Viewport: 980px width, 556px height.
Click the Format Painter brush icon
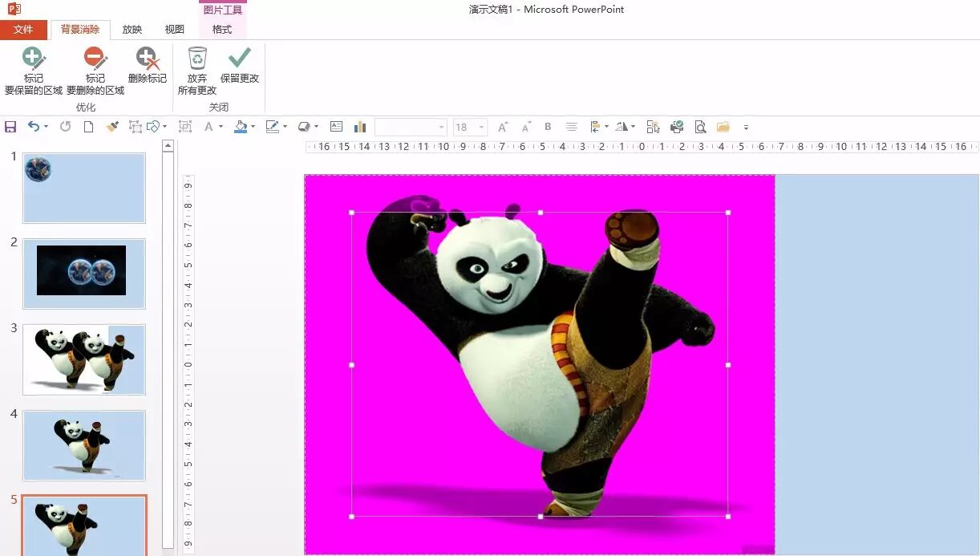pyautogui.click(x=112, y=127)
